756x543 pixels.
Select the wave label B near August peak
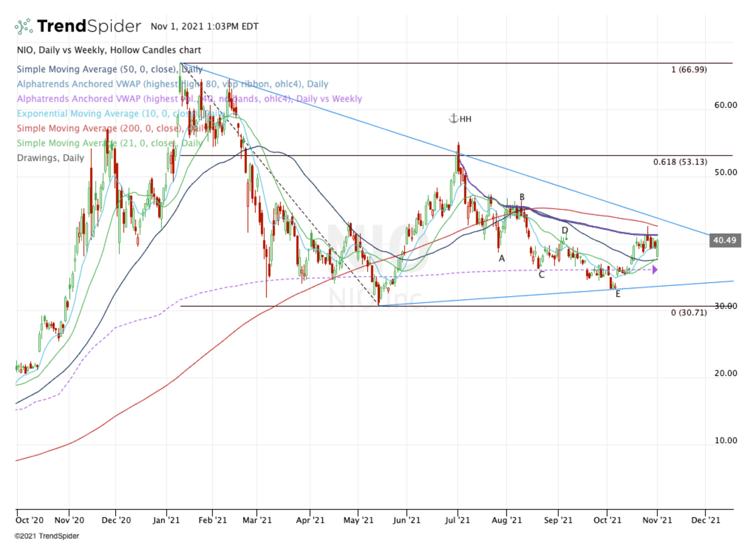522,197
